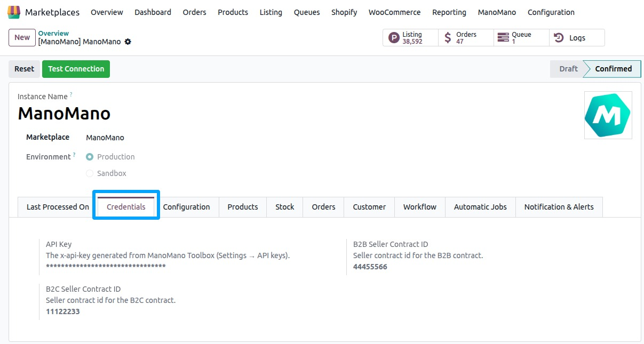Click B2C Seller Contract ID value 11122233
The height and width of the screenshot is (344, 644).
pyautogui.click(x=63, y=311)
